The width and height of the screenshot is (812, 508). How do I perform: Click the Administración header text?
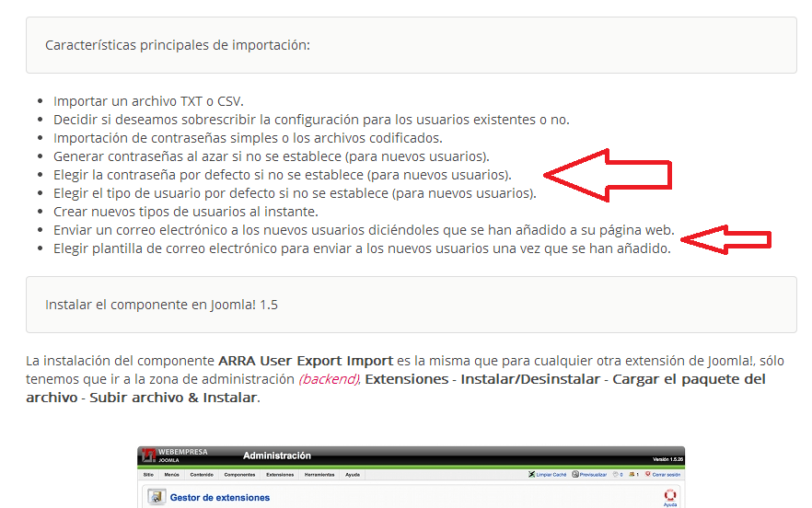[x=277, y=456]
